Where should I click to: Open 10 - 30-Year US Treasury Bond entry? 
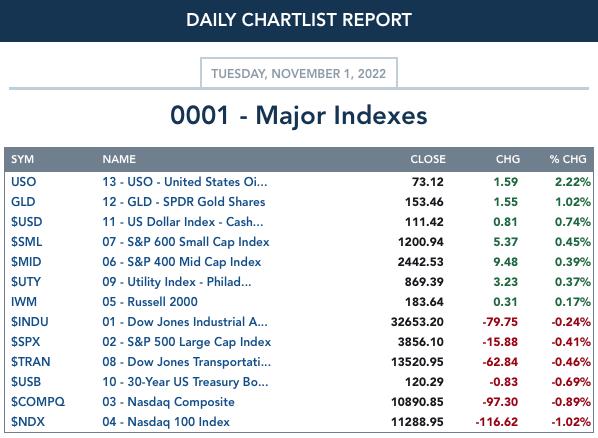[185, 382]
